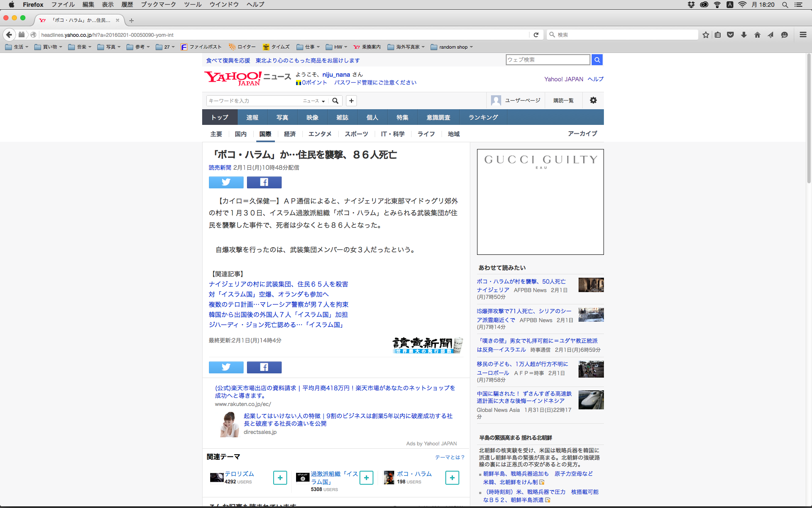Open the ニュース search category dropdown

(314, 101)
